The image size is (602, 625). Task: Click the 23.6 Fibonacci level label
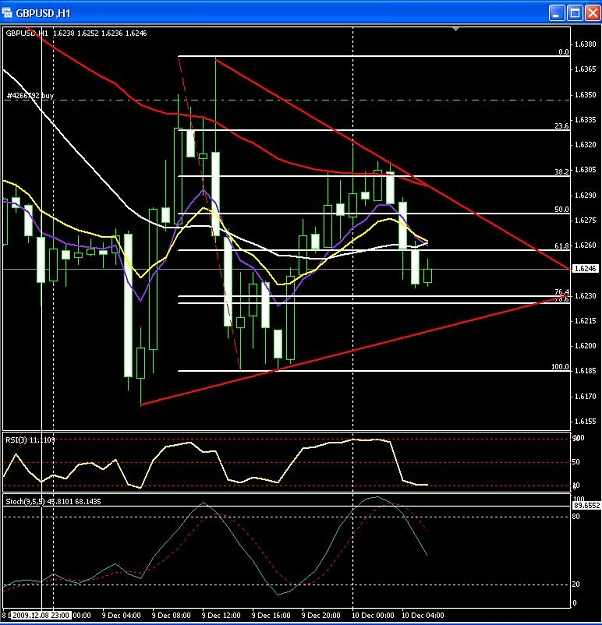pos(562,126)
